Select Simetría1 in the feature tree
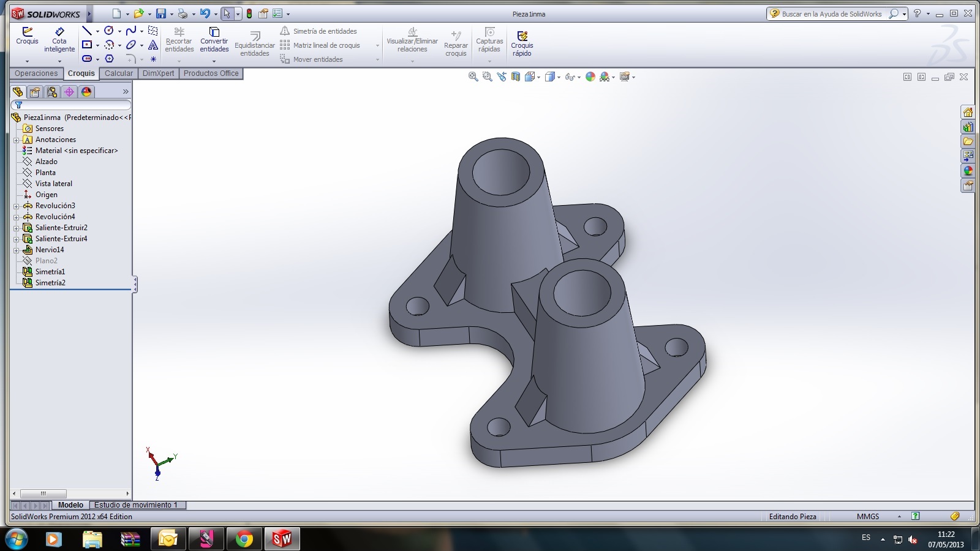 tap(50, 272)
